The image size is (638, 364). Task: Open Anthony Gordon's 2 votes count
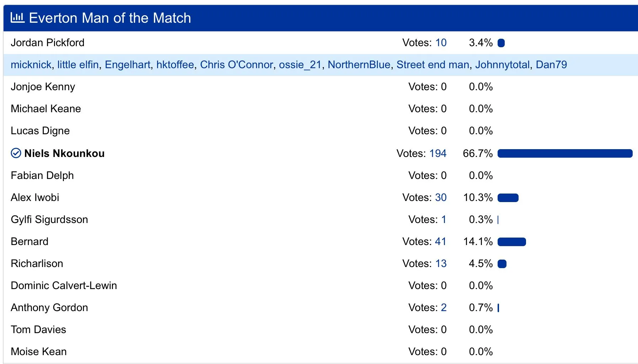pos(444,308)
